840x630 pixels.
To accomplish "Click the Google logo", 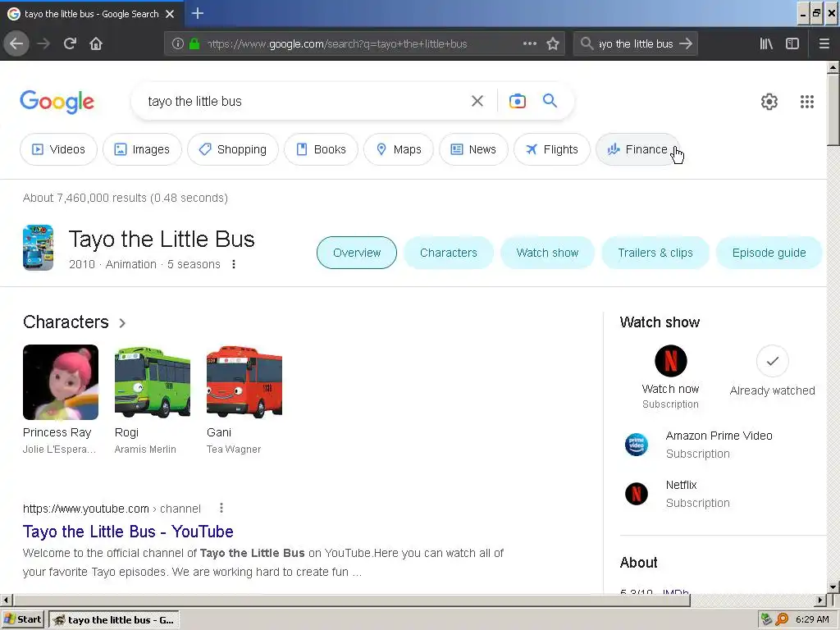I will click(57, 102).
